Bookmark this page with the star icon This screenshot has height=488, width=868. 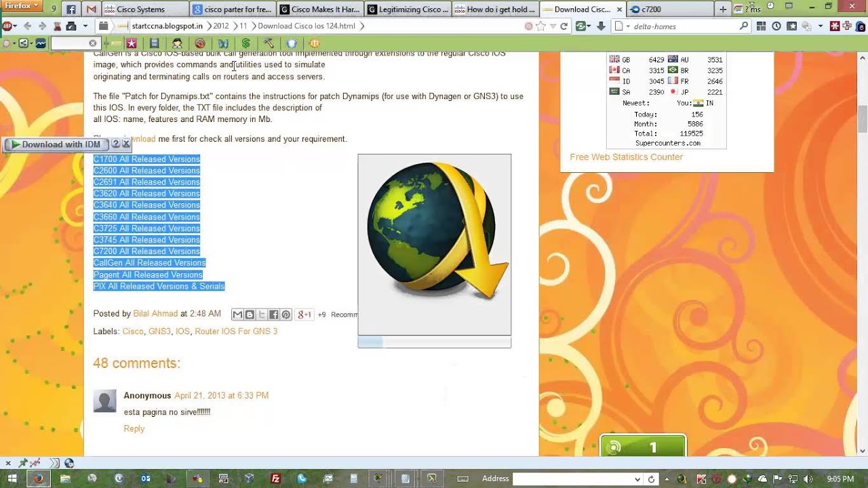pyautogui.click(x=540, y=26)
